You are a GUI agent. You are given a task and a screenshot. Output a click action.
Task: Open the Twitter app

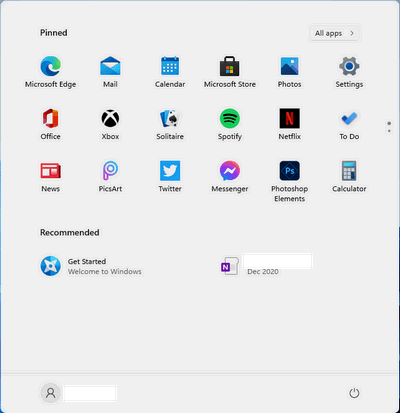[x=170, y=176]
